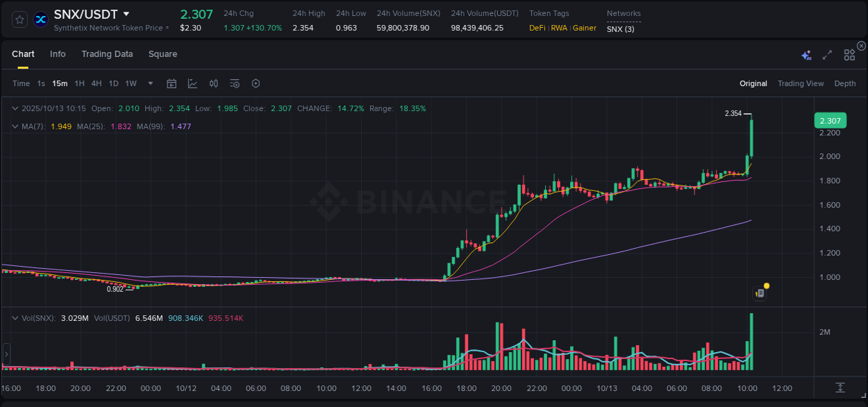
Task: Open the chart style line-chart icon
Action: (192, 83)
